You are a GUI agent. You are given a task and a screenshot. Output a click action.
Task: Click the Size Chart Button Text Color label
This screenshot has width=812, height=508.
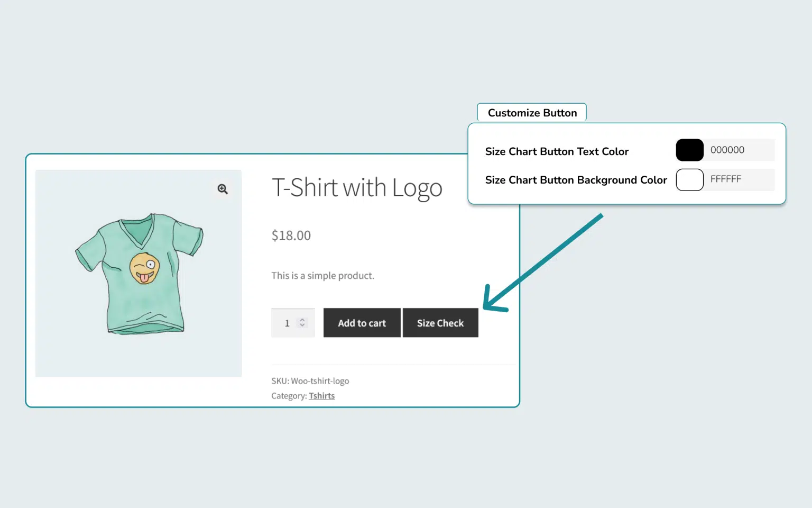[557, 152]
